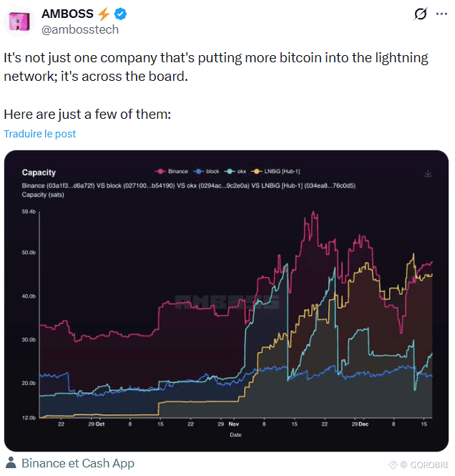
Task: Click the 29 Dec date axis marker
Action: pos(360,424)
